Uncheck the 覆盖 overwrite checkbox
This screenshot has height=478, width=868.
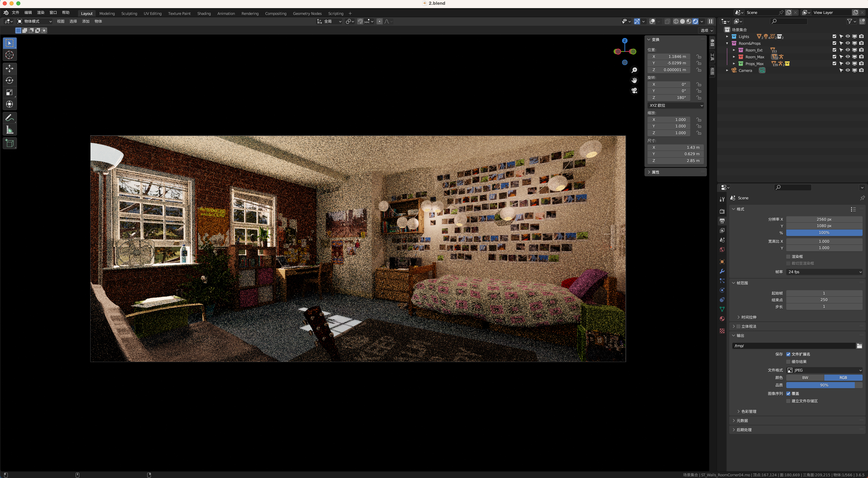pos(788,394)
